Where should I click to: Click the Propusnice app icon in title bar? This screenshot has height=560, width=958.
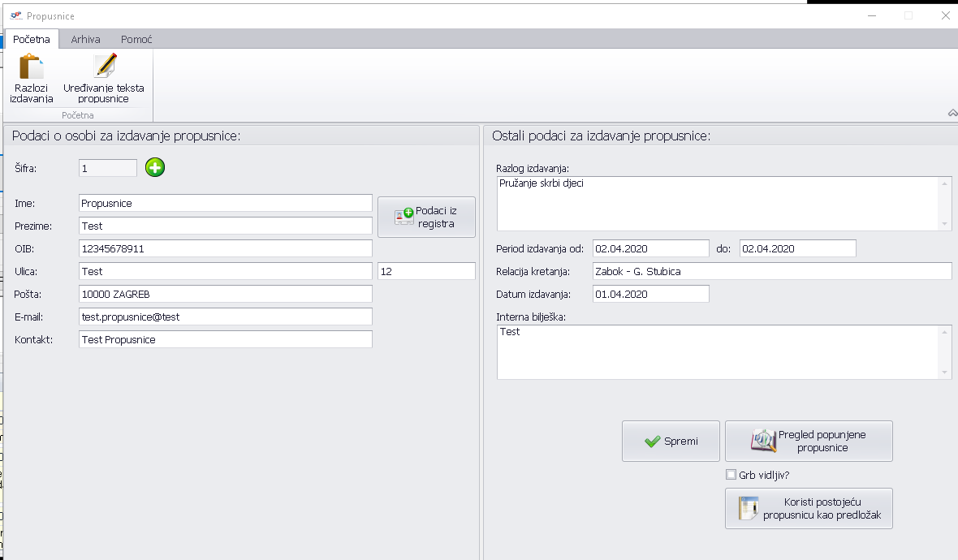click(15, 15)
